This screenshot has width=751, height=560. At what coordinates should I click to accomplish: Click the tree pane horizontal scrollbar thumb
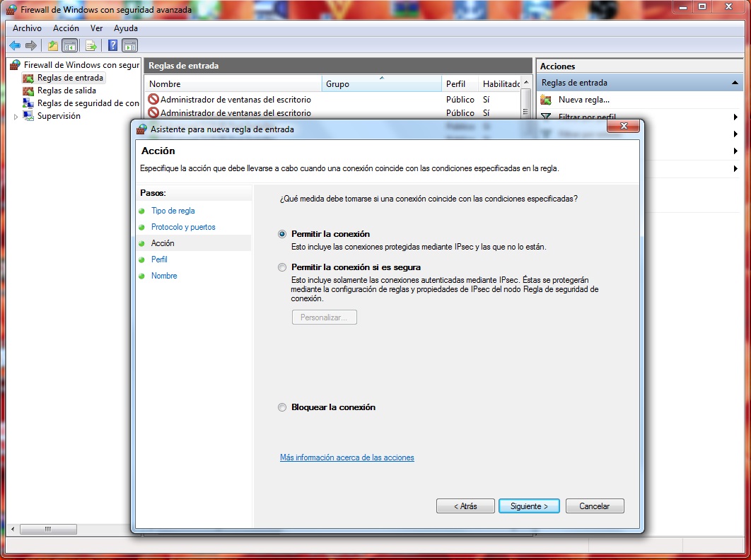click(48, 530)
